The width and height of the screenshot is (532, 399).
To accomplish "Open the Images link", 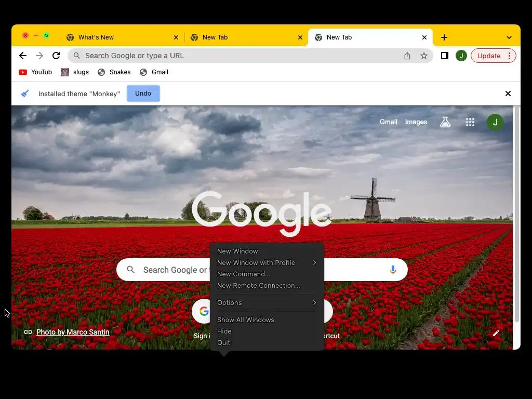I will [x=416, y=122].
